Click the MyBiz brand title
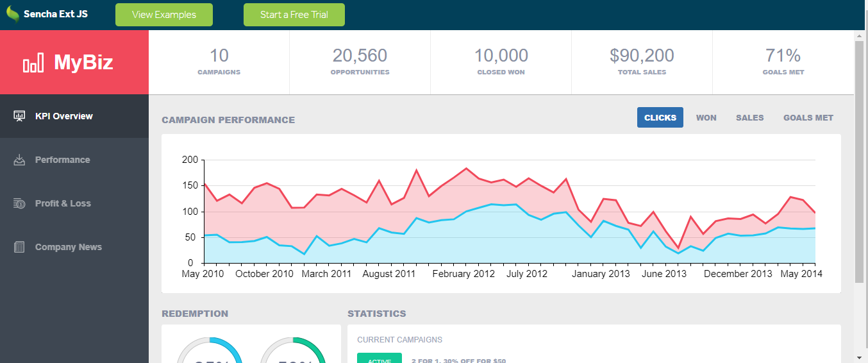 83,62
